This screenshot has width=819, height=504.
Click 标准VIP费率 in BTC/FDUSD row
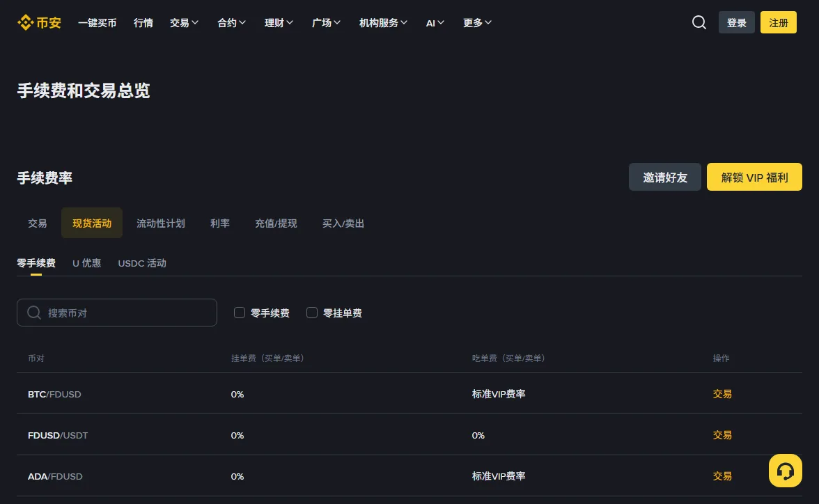499,394
